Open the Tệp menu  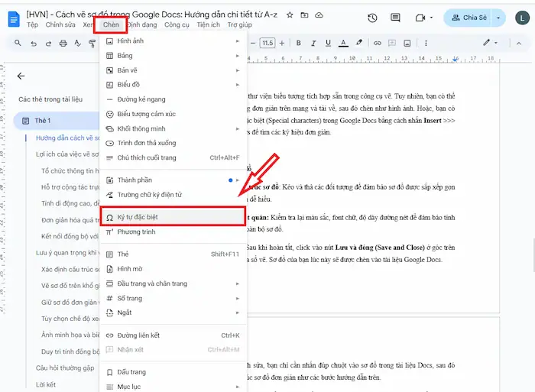33,25
